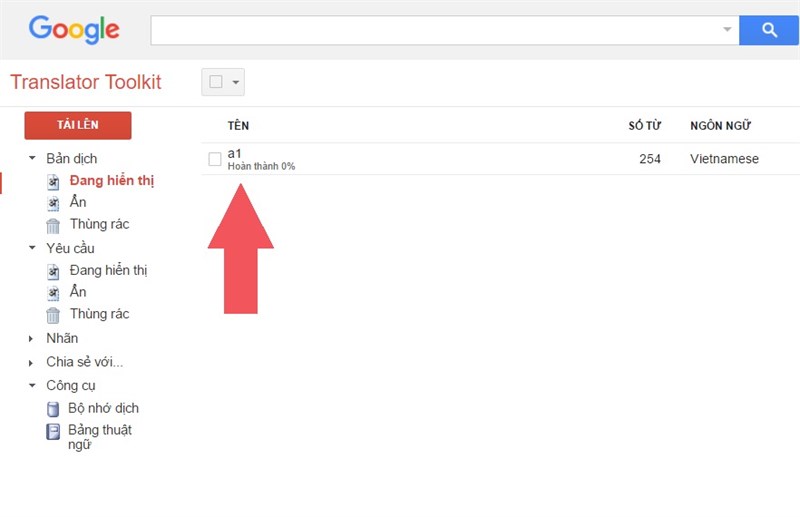Image resolution: width=800 pixels, height=517 pixels.
Task: Click document icon beside Yêu cầu Đang hiển thị
Action: click(54, 271)
